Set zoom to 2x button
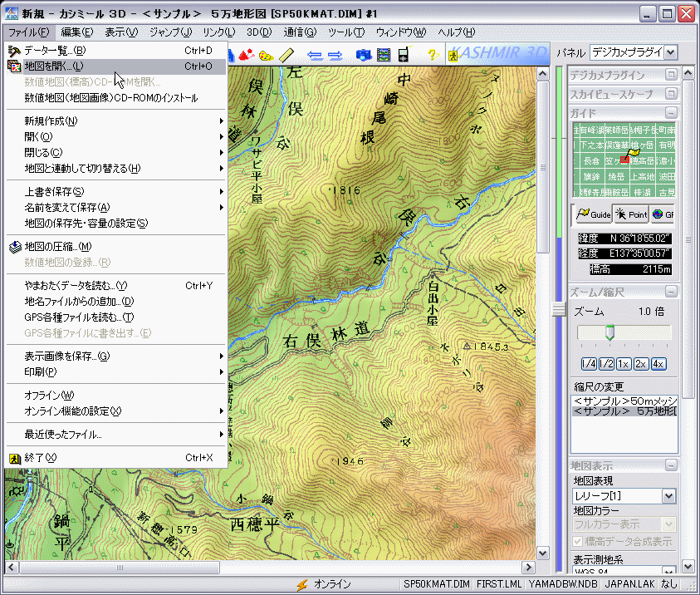This screenshot has width=700, height=595. click(x=640, y=364)
